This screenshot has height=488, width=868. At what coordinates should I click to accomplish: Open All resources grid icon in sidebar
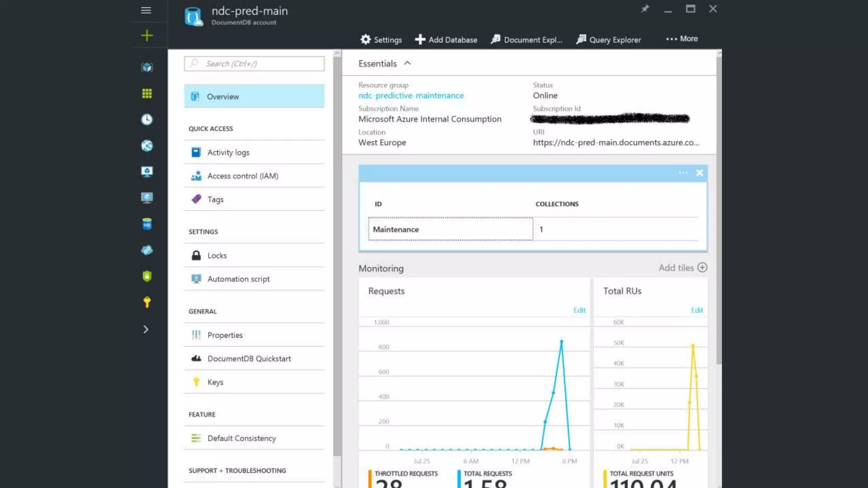(x=147, y=94)
